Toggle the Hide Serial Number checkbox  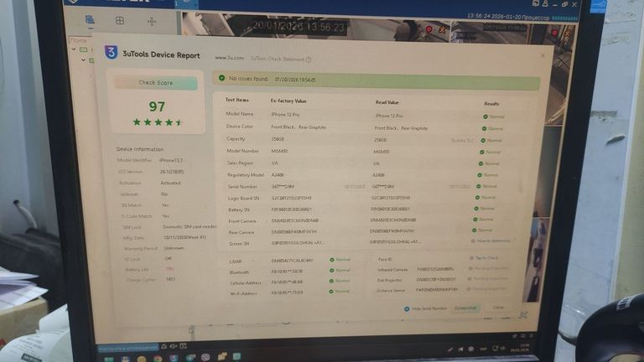407,308
